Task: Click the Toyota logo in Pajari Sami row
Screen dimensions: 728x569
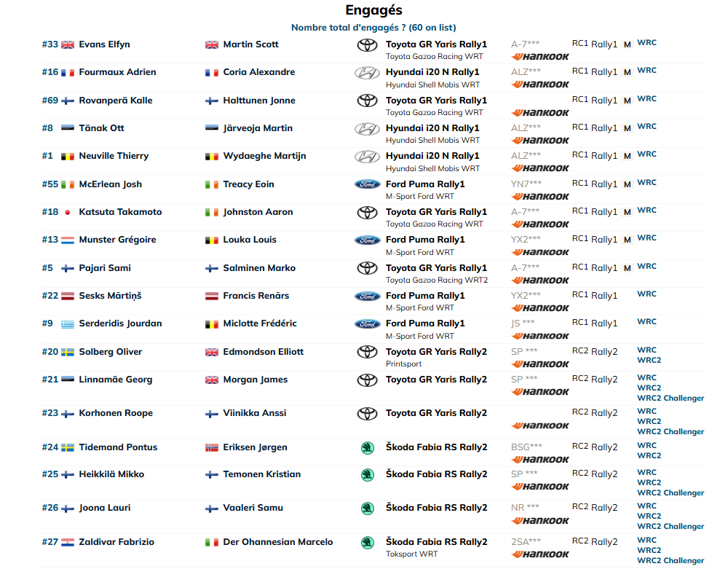Action: [367, 269]
